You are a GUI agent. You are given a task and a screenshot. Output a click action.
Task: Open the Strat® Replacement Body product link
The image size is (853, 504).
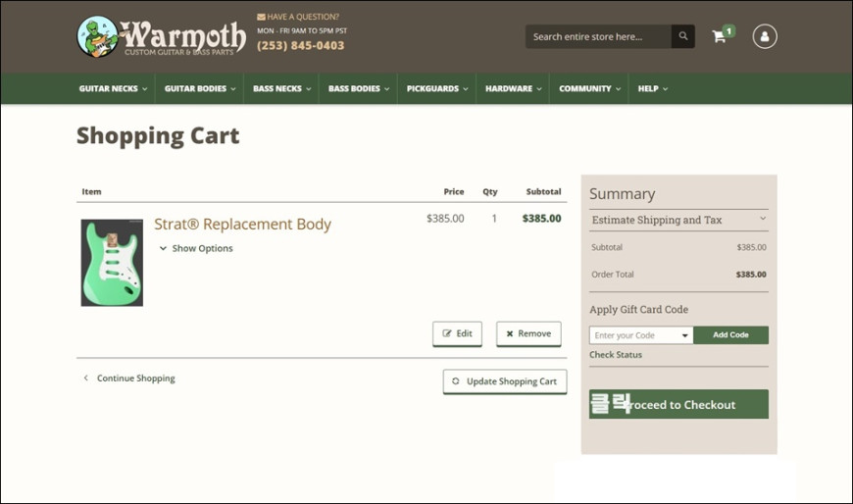pyautogui.click(x=242, y=225)
